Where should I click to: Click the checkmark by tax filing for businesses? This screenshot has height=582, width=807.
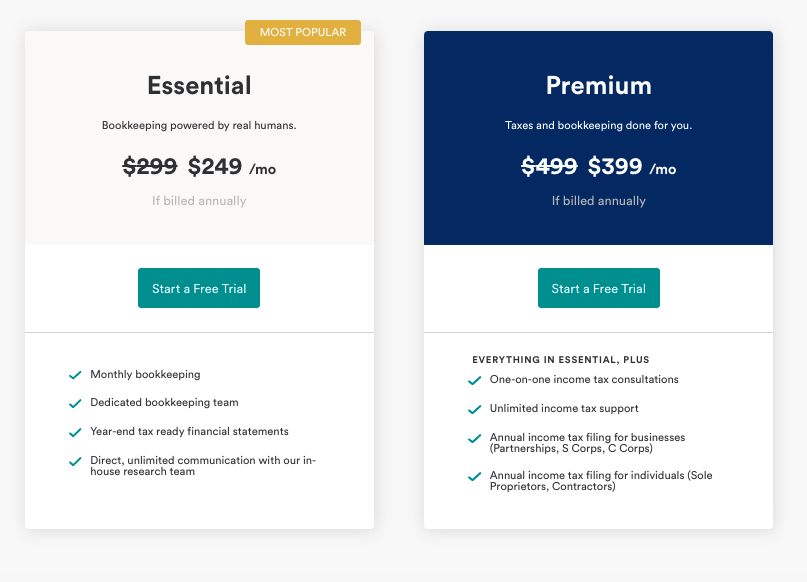point(475,438)
